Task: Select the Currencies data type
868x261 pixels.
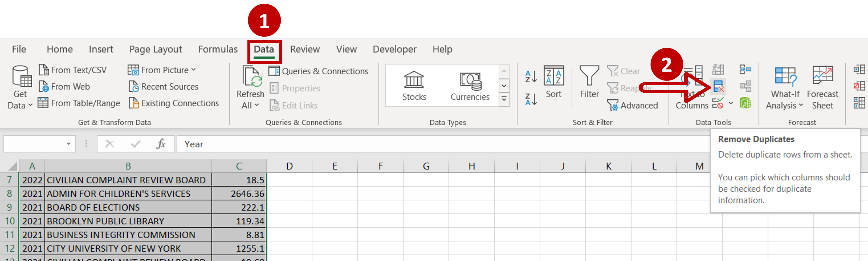Action: 470,86
